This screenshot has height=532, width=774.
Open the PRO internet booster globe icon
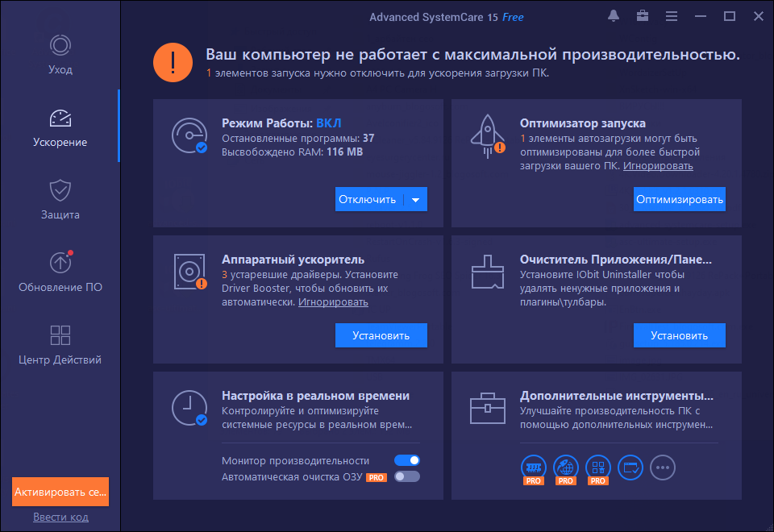[x=566, y=469]
